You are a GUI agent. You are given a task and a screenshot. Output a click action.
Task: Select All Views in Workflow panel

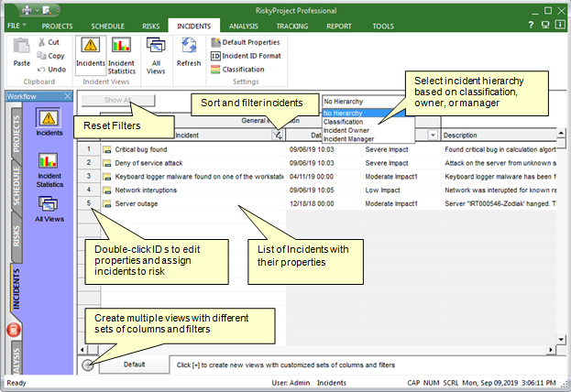point(49,204)
